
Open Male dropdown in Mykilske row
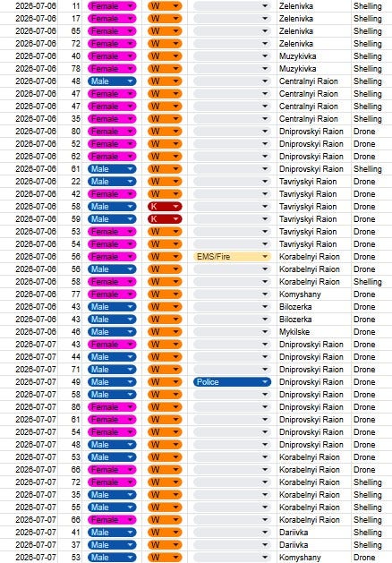point(112,332)
